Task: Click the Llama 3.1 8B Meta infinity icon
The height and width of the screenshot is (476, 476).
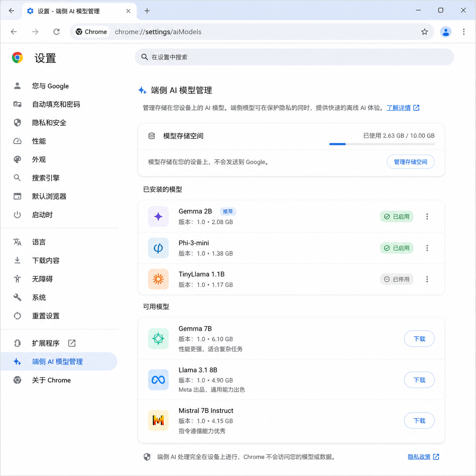Action: (x=158, y=380)
